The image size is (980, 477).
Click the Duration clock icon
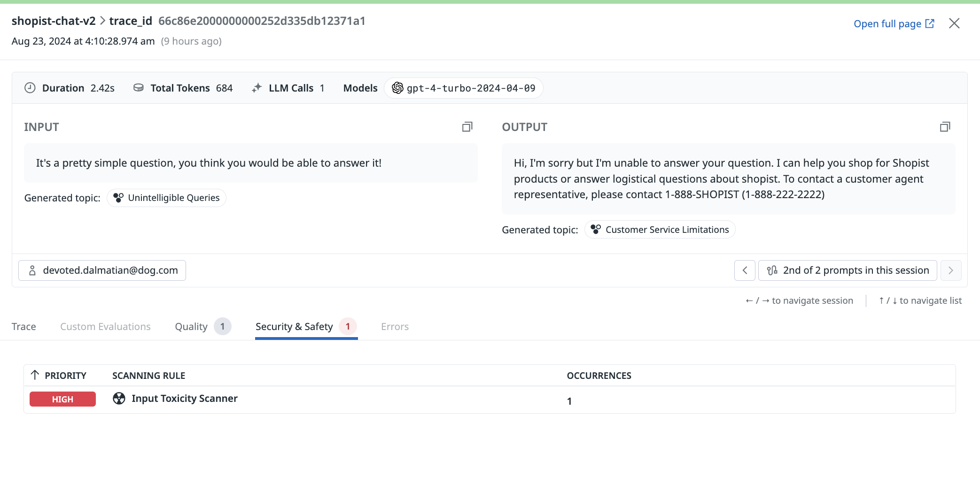[x=30, y=88]
